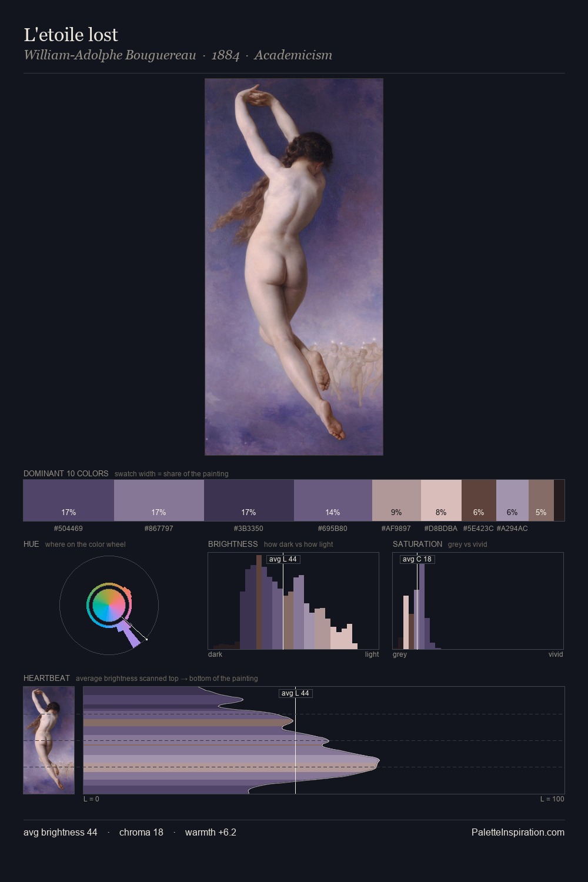Click the #504469 dark purple swatch
Image resolution: width=588 pixels, height=882 pixels.
click(x=68, y=500)
